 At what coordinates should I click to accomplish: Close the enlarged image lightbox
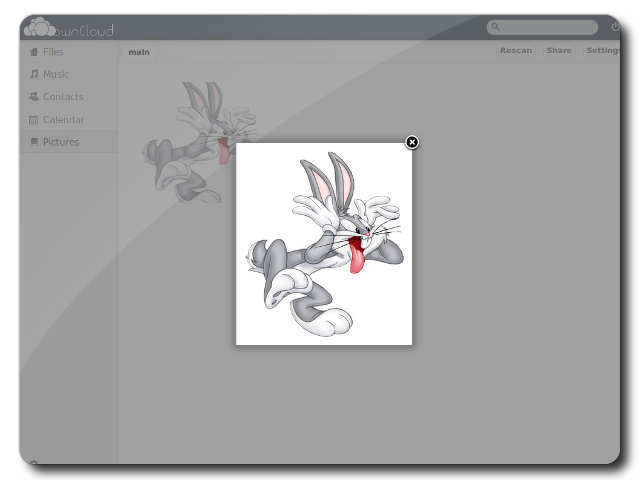point(412,142)
